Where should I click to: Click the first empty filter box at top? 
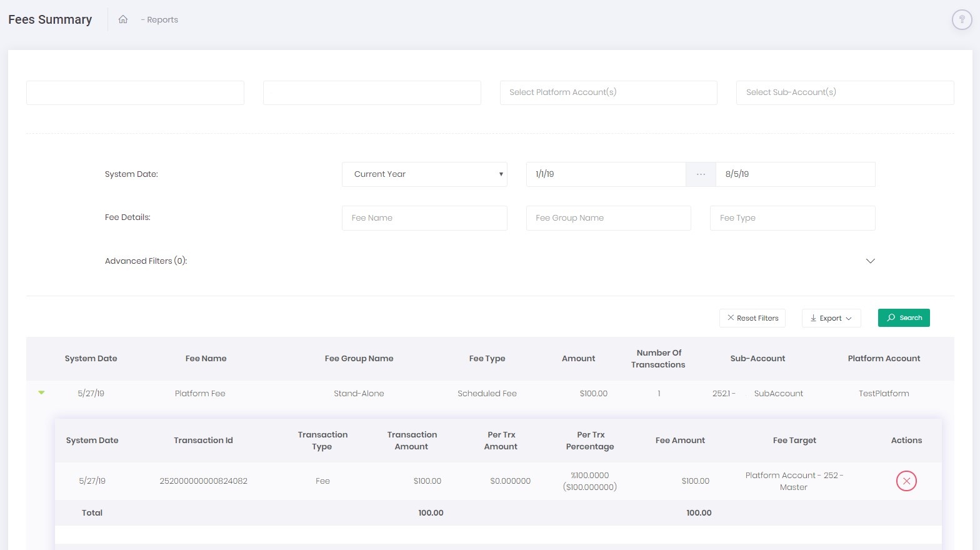click(135, 92)
